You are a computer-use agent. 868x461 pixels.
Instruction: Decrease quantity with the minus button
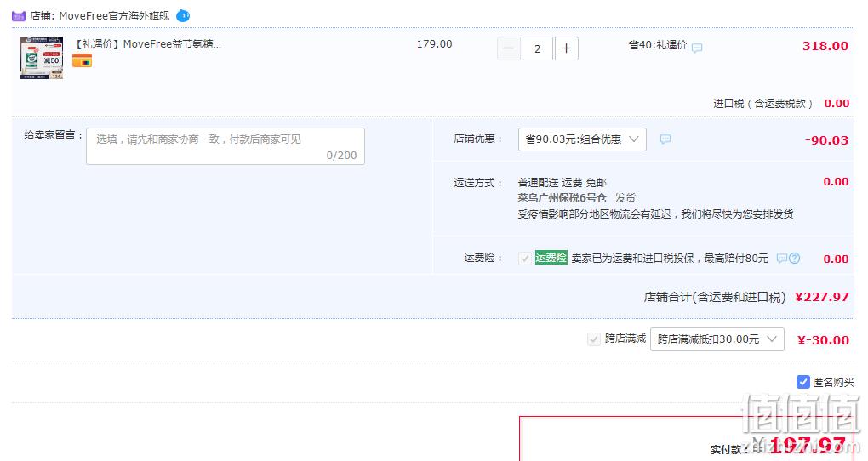coord(509,48)
